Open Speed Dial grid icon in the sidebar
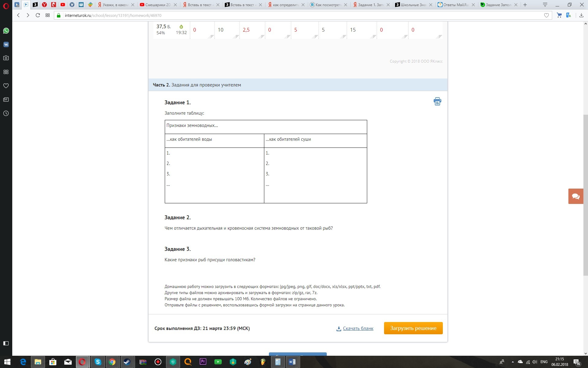 pyautogui.click(x=6, y=72)
